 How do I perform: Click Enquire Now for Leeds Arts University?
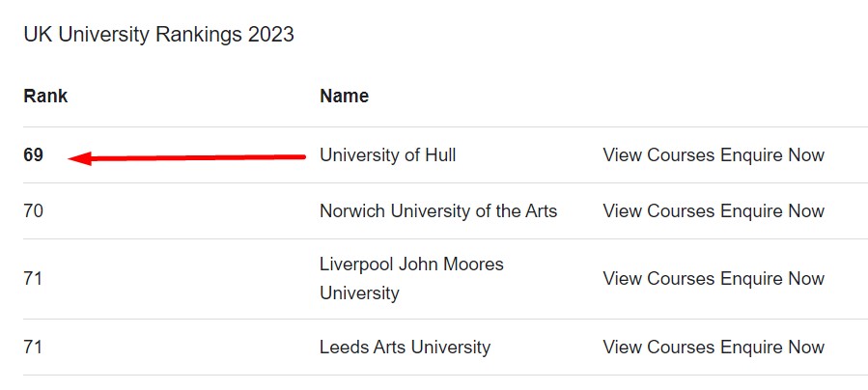pos(772,347)
